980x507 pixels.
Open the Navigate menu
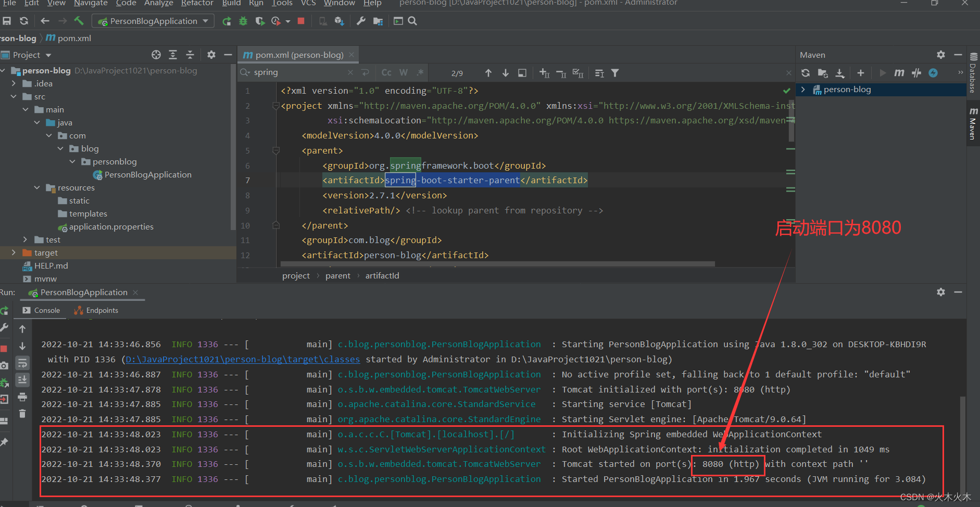(x=91, y=3)
